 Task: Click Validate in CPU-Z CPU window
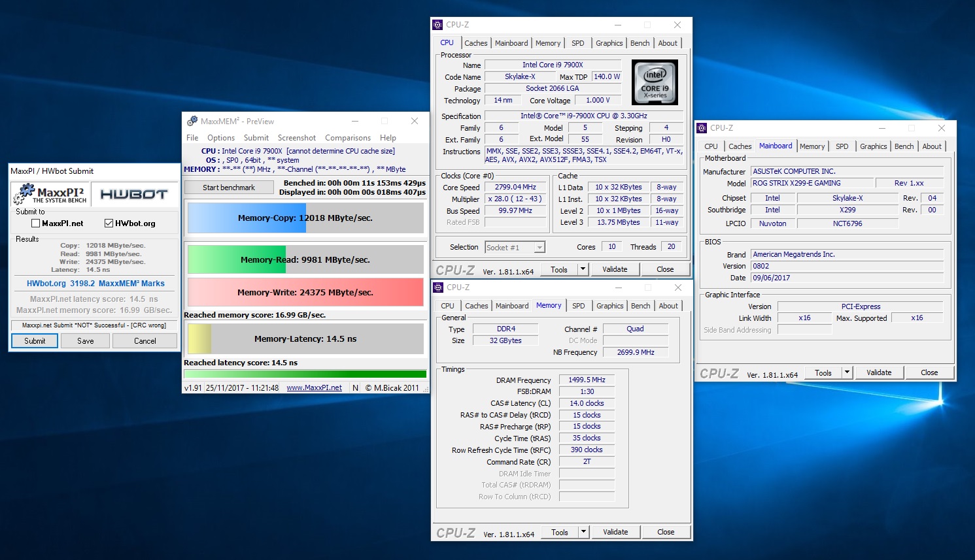point(615,269)
